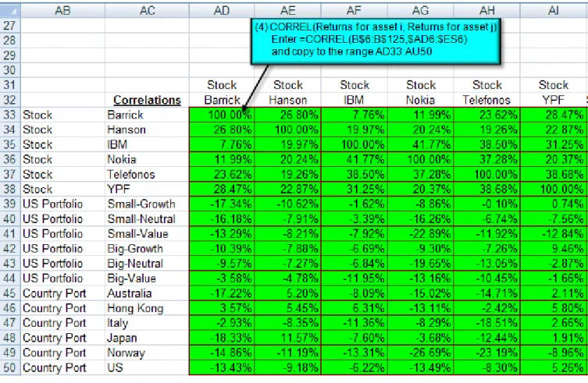
Task: Click the Japan row label
Action: pos(147,338)
